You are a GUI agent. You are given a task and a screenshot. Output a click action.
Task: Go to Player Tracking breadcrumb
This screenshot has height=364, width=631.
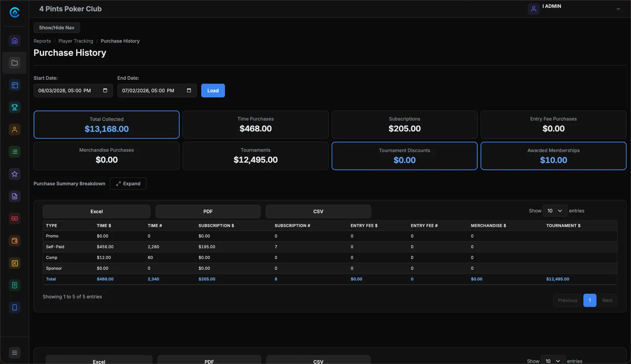coord(76,41)
